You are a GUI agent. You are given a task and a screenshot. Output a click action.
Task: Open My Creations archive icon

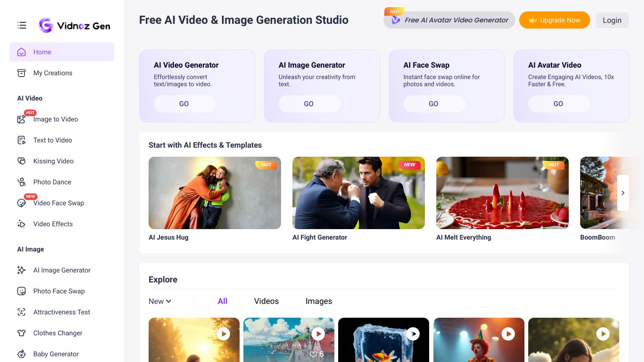21,73
